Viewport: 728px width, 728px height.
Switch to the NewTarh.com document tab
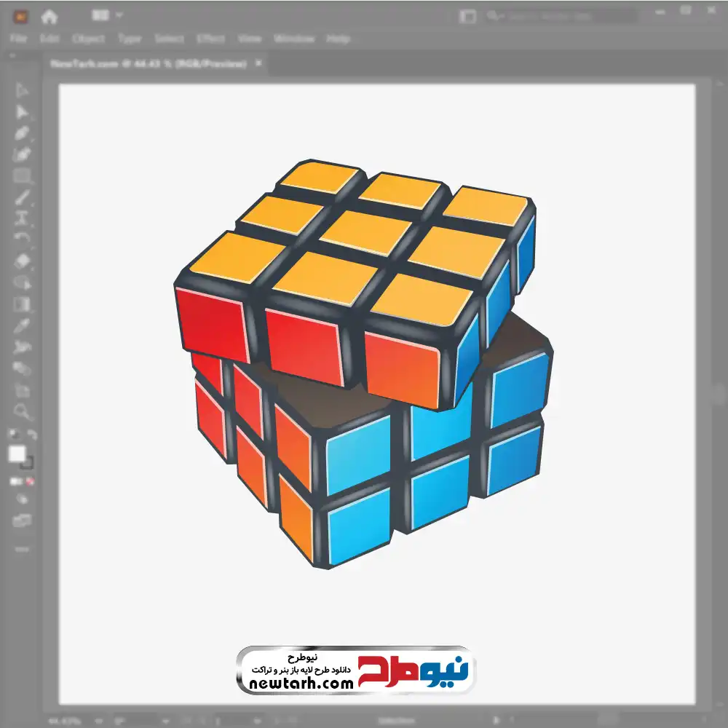pyautogui.click(x=148, y=63)
